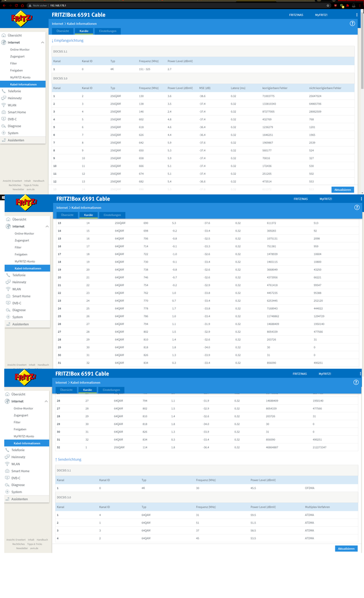364x598 pixels.
Task: Click the Empfangsrichtung section heading
Action: [x=68, y=41]
